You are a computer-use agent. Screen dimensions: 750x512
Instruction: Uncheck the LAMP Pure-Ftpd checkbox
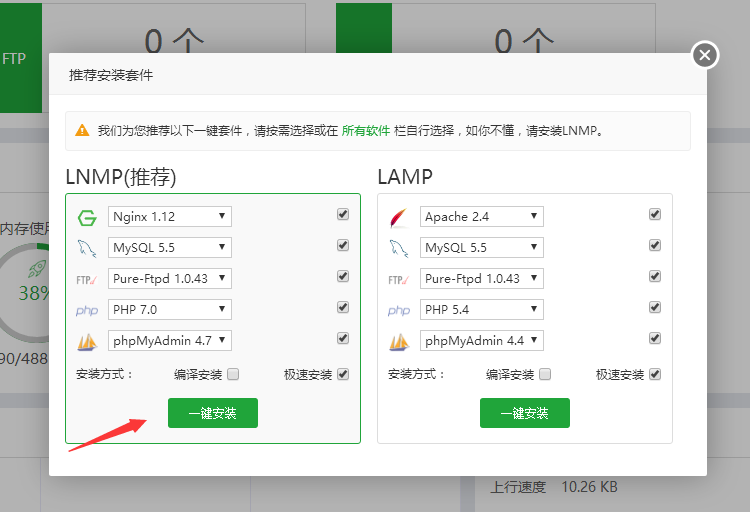[x=655, y=276]
